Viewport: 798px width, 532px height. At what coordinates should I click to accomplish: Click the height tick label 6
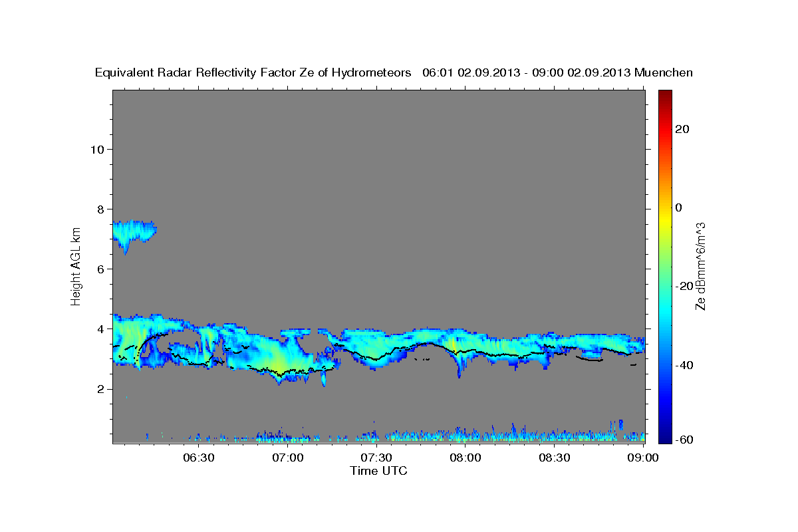(101, 269)
